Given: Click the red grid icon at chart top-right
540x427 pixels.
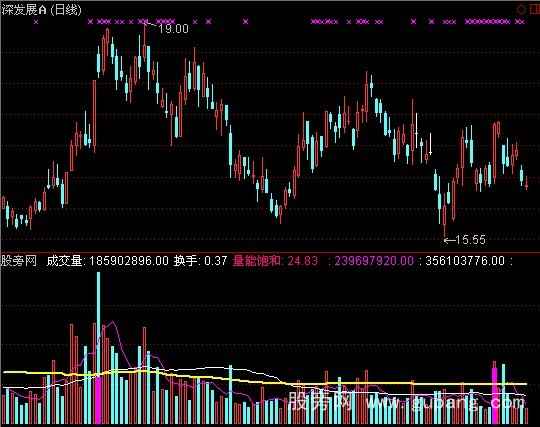Looking at the screenshot, I should 534,10.
